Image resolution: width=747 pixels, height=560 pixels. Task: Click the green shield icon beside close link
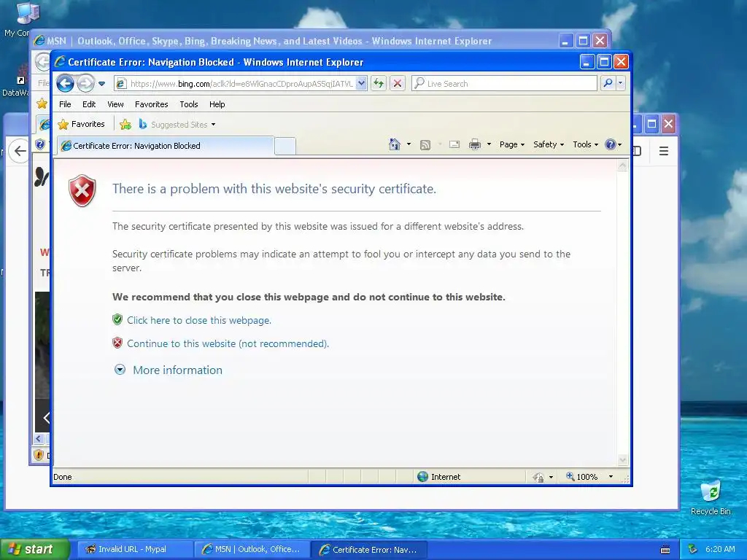click(x=117, y=319)
